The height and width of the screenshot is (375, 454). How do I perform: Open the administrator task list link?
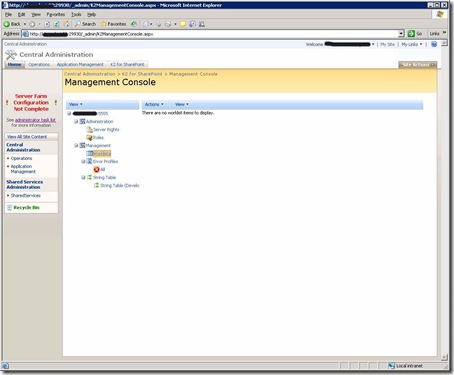tap(35, 120)
